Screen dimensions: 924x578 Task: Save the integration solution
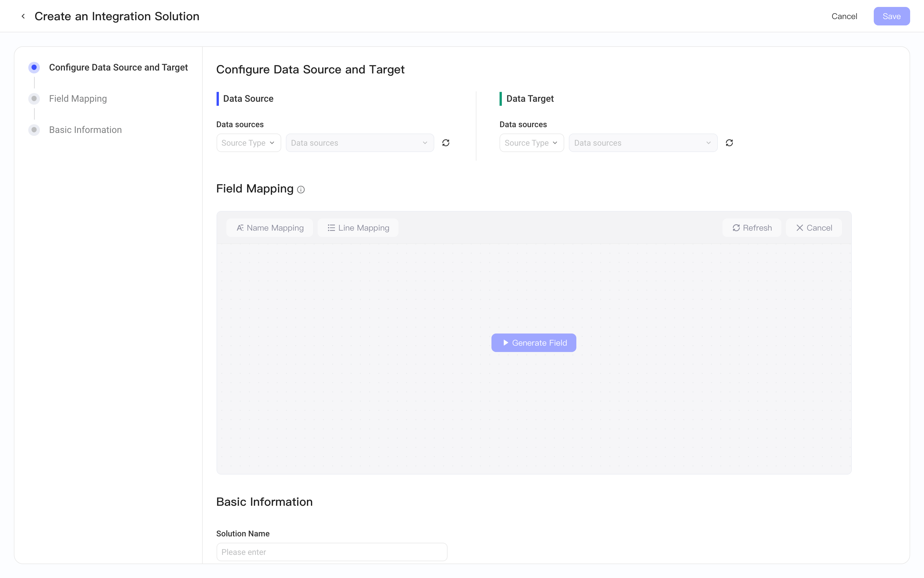point(892,16)
